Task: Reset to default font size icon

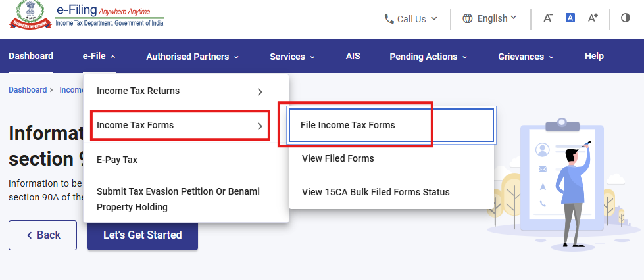Action: point(570,18)
